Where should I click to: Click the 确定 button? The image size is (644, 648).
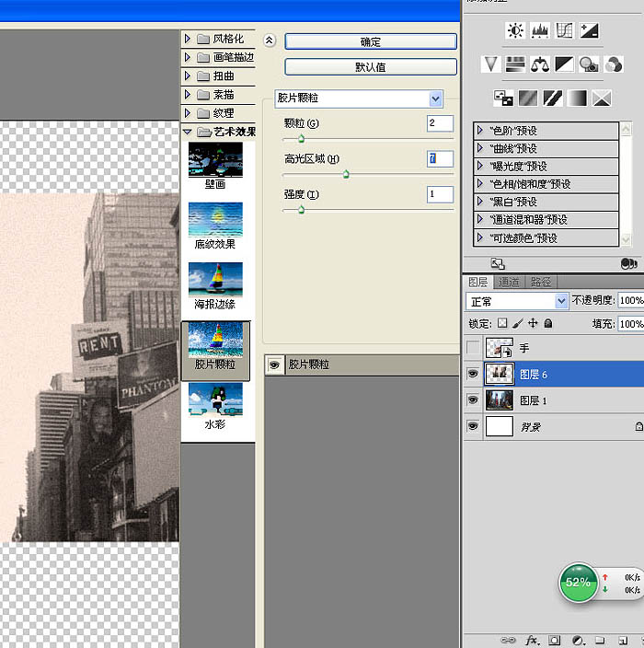(371, 41)
